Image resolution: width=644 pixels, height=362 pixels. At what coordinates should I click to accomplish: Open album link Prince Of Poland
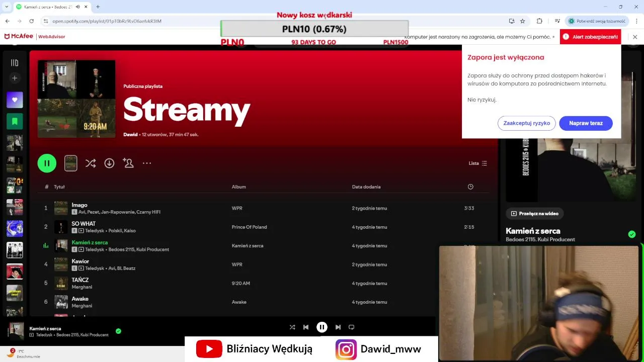click(249, 227)
